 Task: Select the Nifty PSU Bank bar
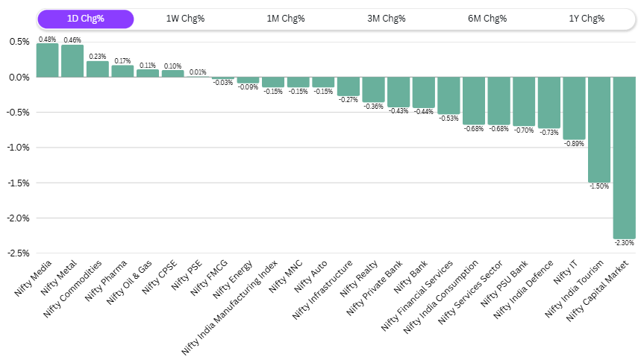(x=524, y=101)
